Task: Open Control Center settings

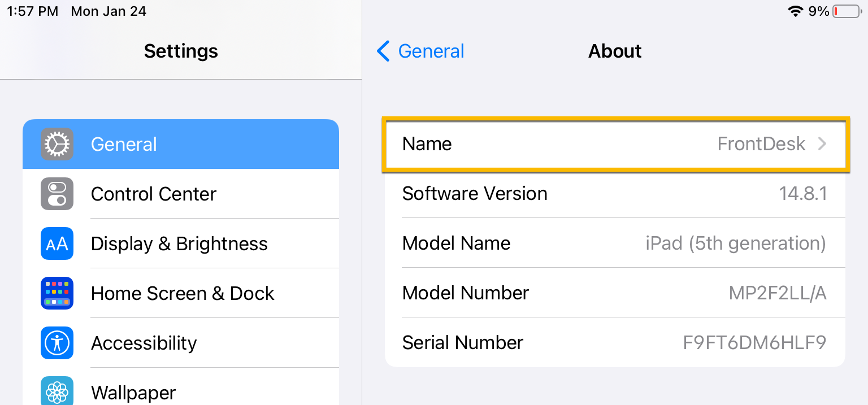Action: (x=181, y=194)
